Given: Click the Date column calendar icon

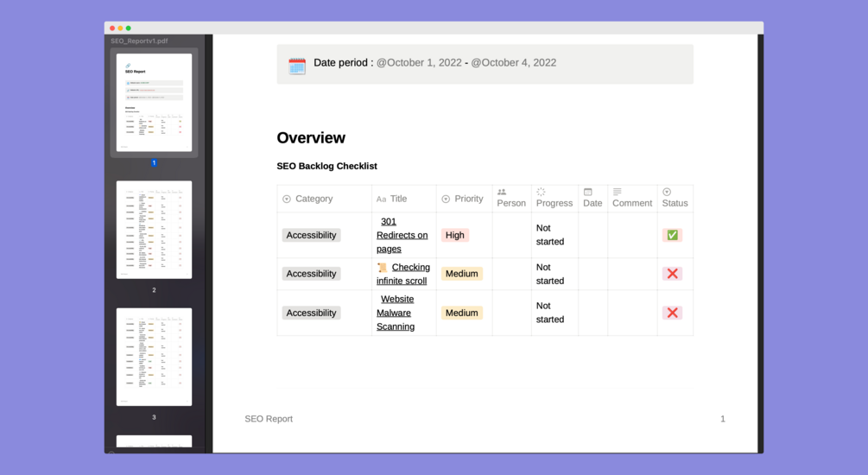Looking at the screenshot, I should click(588, 192).
